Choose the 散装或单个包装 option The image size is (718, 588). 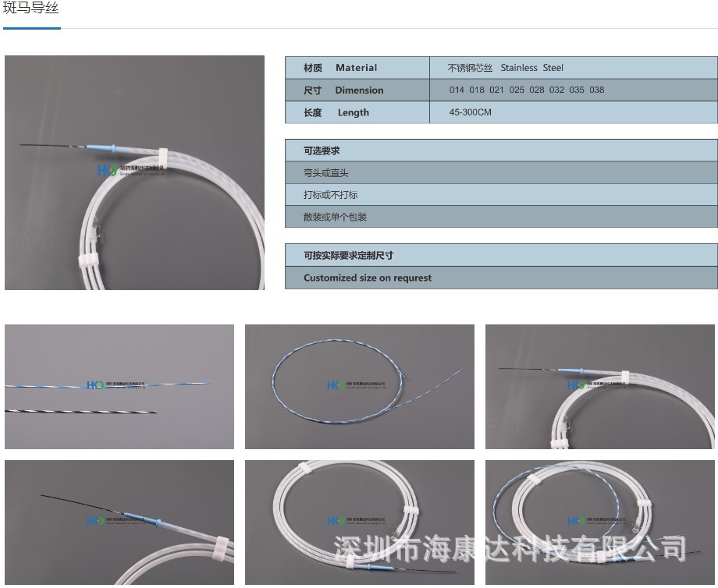(500, 217)
